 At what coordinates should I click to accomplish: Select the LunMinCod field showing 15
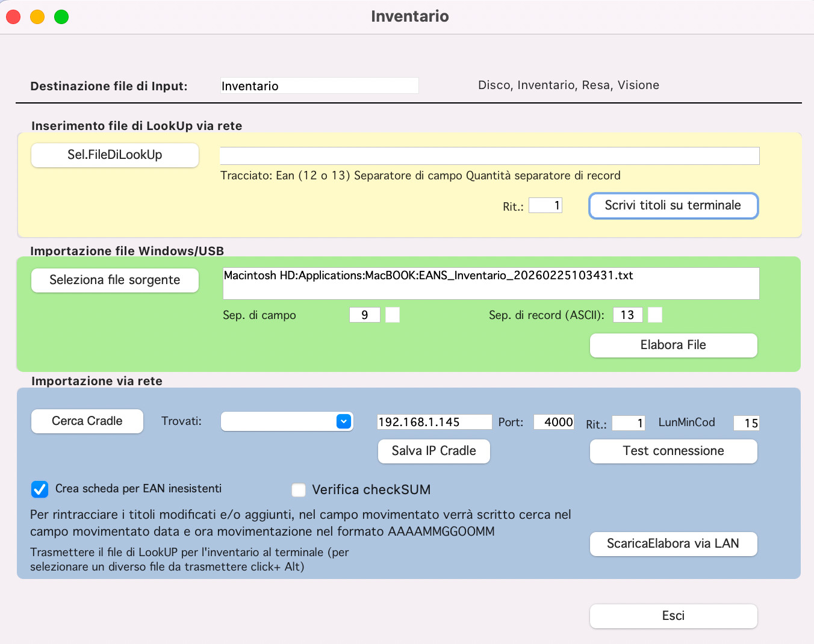(746, 423)
